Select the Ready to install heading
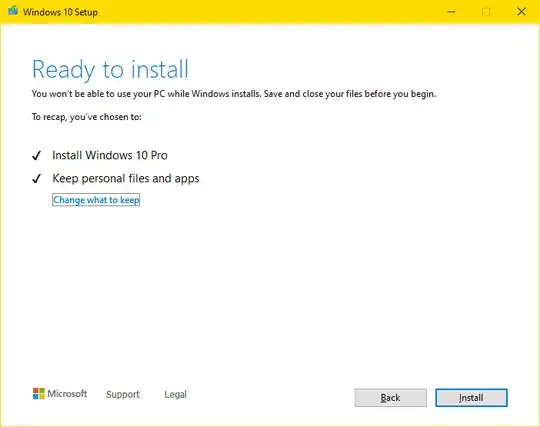Image resolution: width=540 pixels, height=427 pixels. 110,70
